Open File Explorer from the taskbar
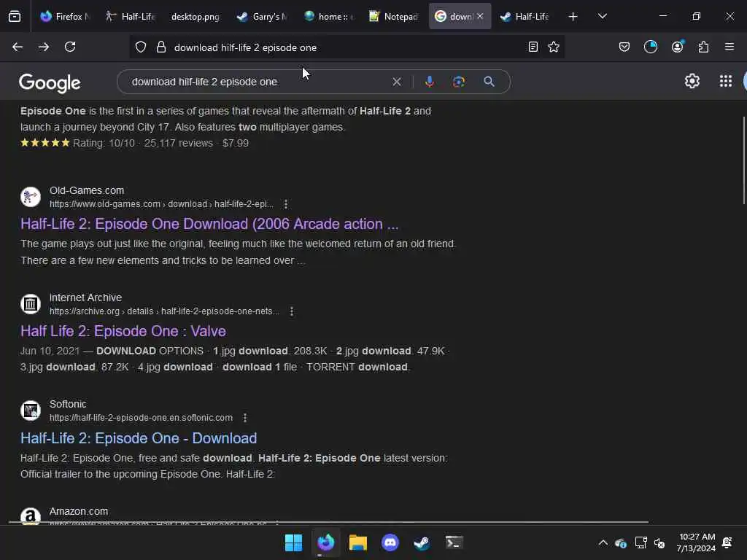 357,542
